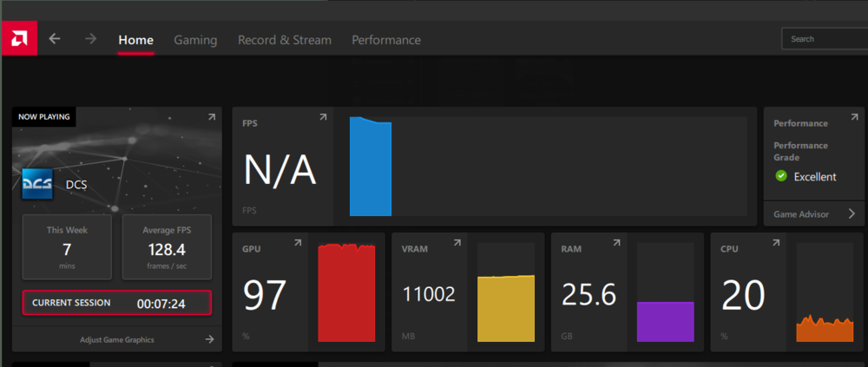Open the Record & Stream tab

(285, 40)
